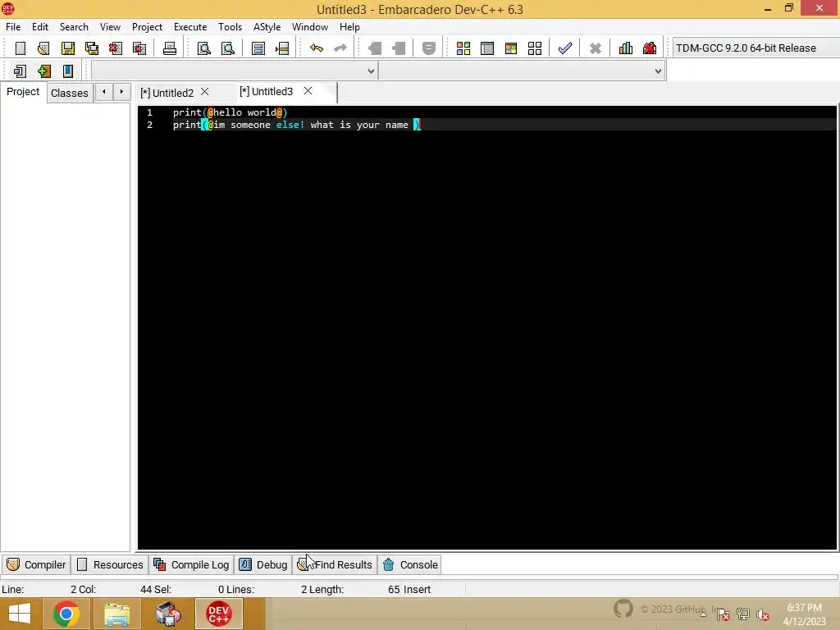Open File Explorer from the taskbar

[x=116, y=614]
